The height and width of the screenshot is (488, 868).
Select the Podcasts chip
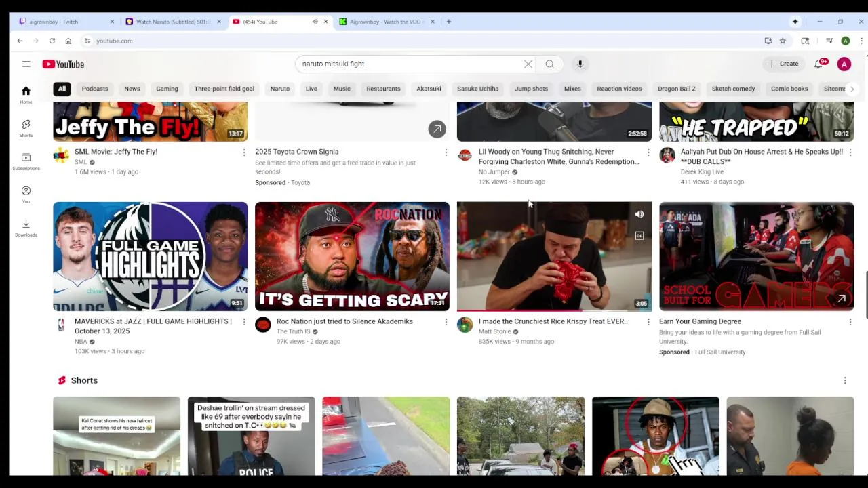coord(95,89)
